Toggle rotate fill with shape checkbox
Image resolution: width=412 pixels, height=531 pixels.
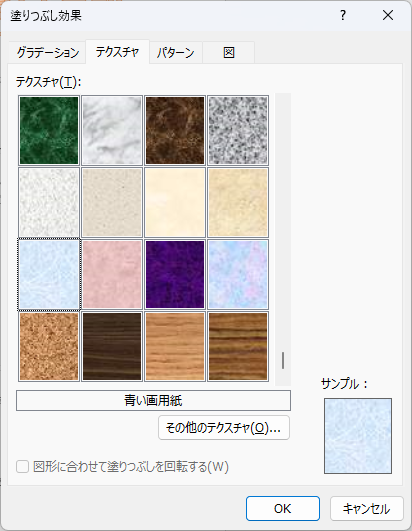coord(22,467)
